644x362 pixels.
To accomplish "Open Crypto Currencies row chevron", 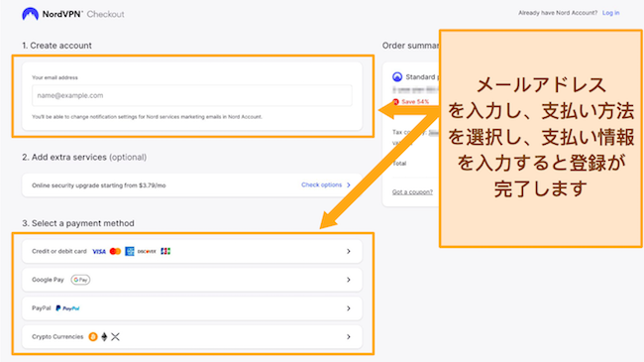I will point(349,336).
